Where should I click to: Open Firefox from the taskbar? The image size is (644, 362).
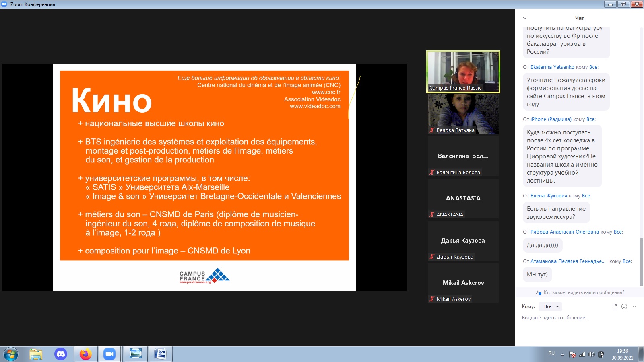(x=85, y=354)
